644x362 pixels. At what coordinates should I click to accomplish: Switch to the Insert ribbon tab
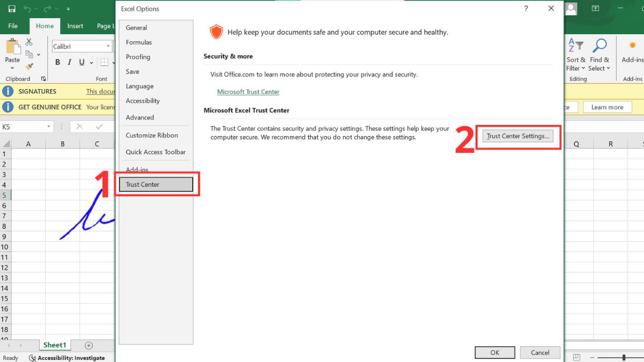tap(75, 26)
